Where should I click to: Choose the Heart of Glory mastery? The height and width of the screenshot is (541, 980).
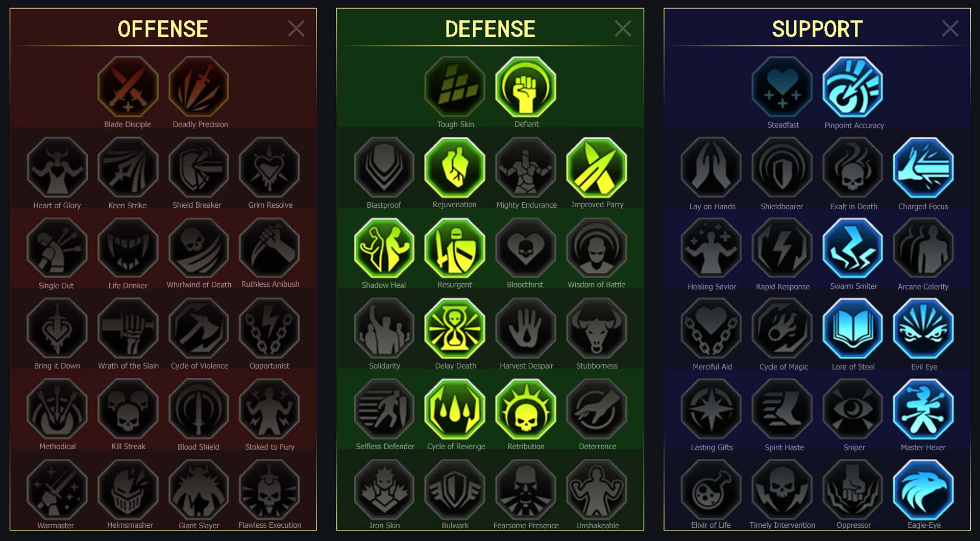pos(57,167)
